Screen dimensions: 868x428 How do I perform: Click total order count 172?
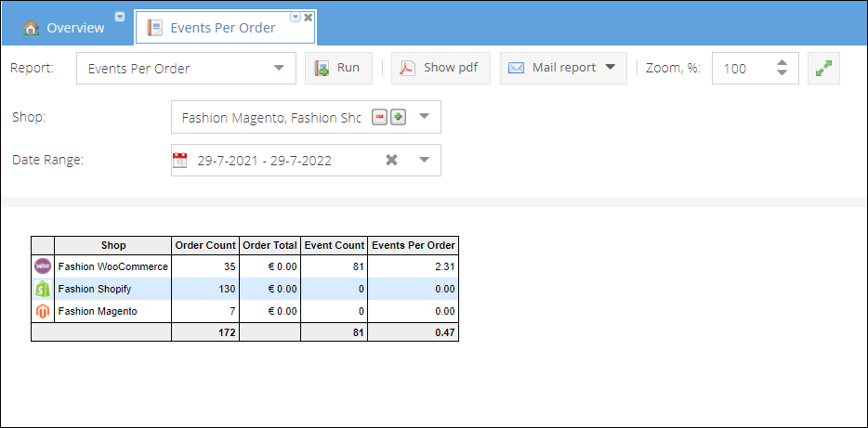pos(227,332)
